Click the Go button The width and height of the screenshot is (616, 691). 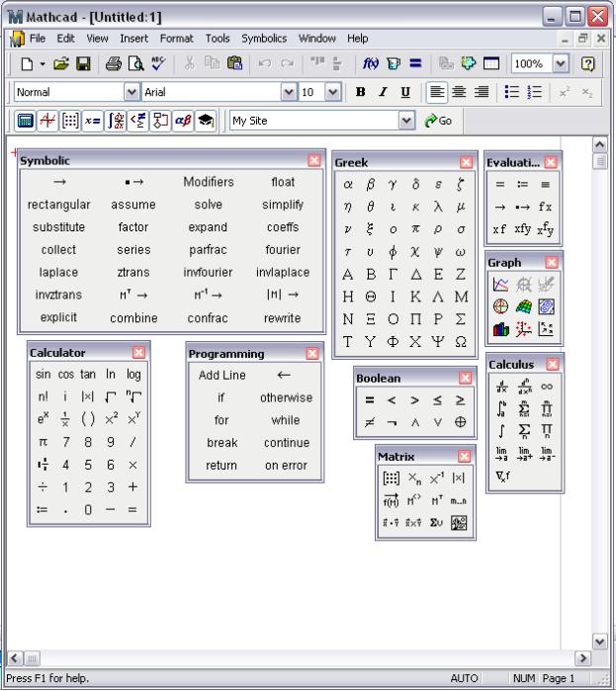point(438,121)
